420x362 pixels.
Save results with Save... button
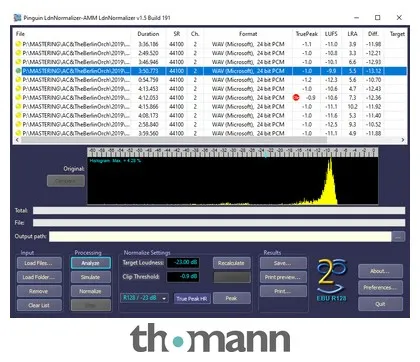[x=283, y=263]
